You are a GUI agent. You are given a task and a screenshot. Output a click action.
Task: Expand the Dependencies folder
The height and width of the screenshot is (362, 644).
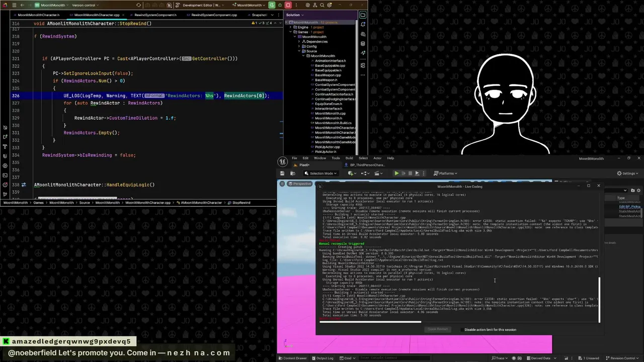coord(299,42)
